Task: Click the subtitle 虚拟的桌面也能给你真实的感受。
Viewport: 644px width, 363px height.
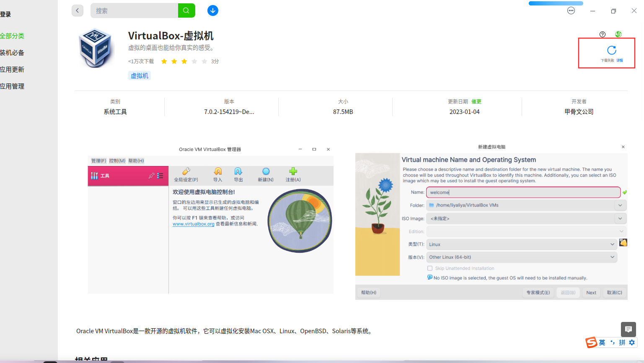Action: tap(172, 48)
